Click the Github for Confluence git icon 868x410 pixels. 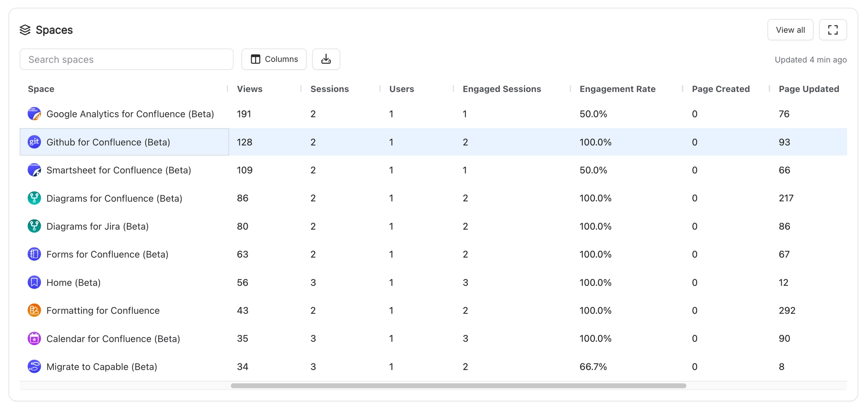(x=34, y=142)
